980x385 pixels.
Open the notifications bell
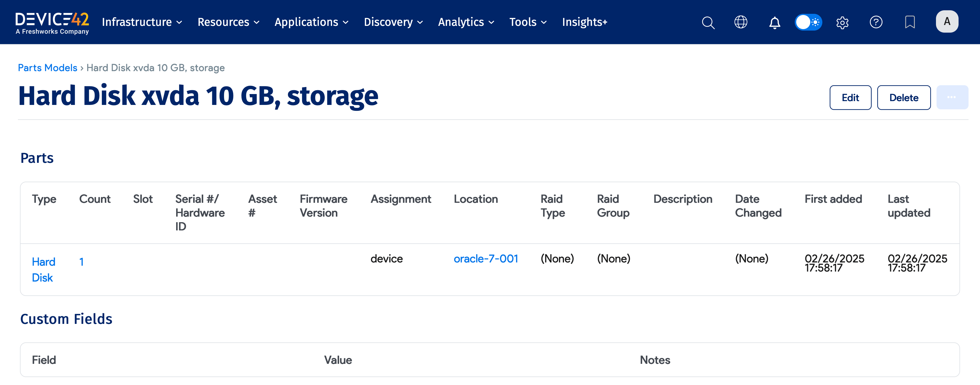pos(774,22)
